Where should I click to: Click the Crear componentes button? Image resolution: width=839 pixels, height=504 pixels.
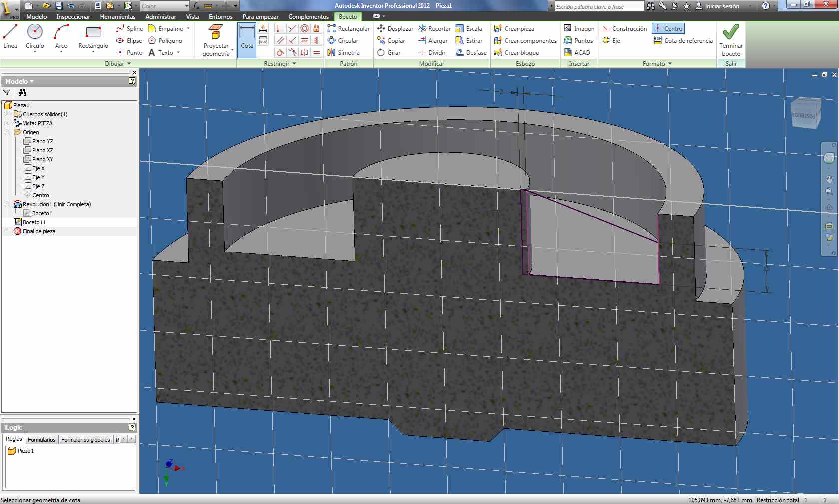525,41
